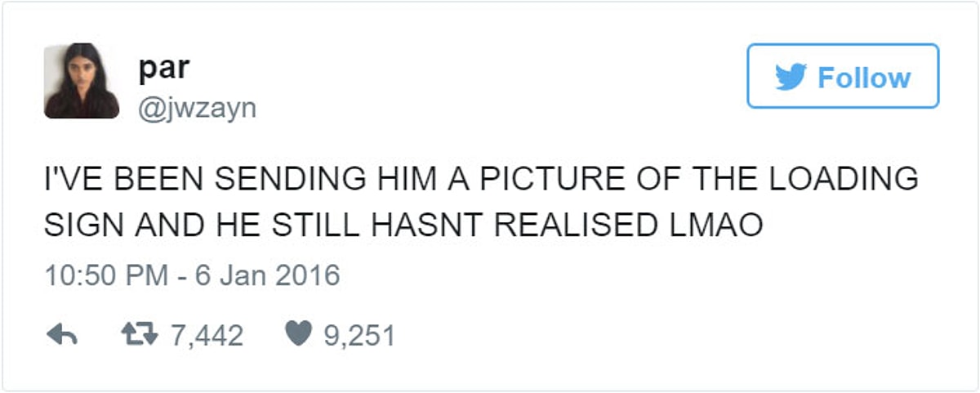Click the "6 Jan 2016" date

coord(268,275)
